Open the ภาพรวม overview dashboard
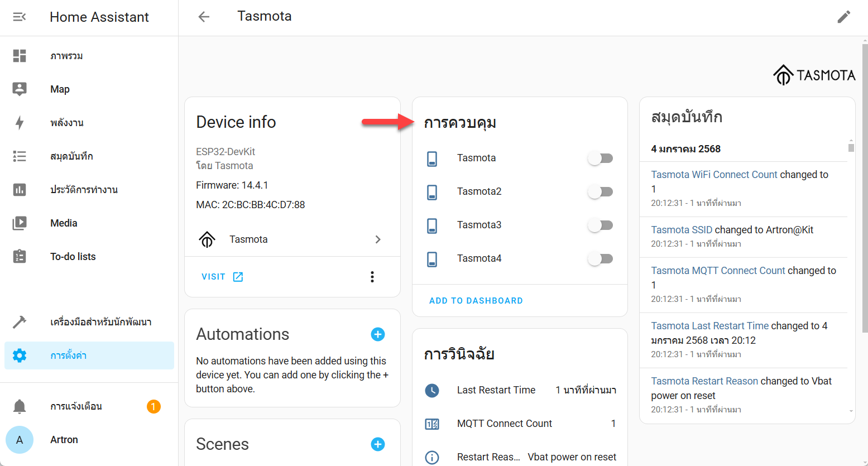868x466 pixels. (x=89, y=56)
